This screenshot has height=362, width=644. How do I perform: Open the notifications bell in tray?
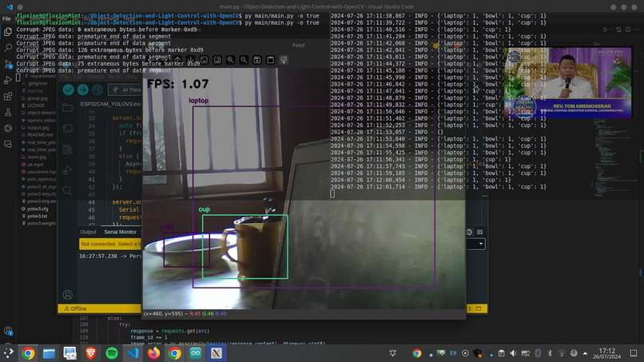[x=392, y=353]
